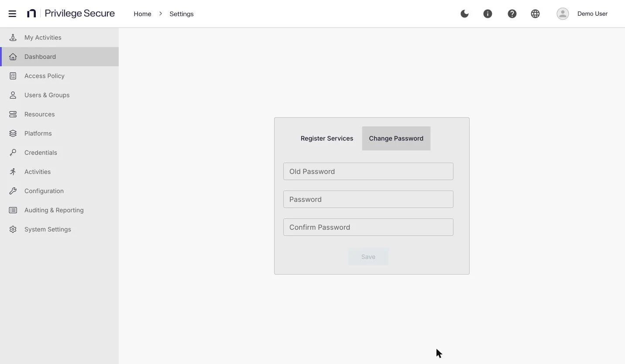Viewport: 625px width, 364px height.
Task: Go to Home via breadcrumb
Action: pos(142,14)
